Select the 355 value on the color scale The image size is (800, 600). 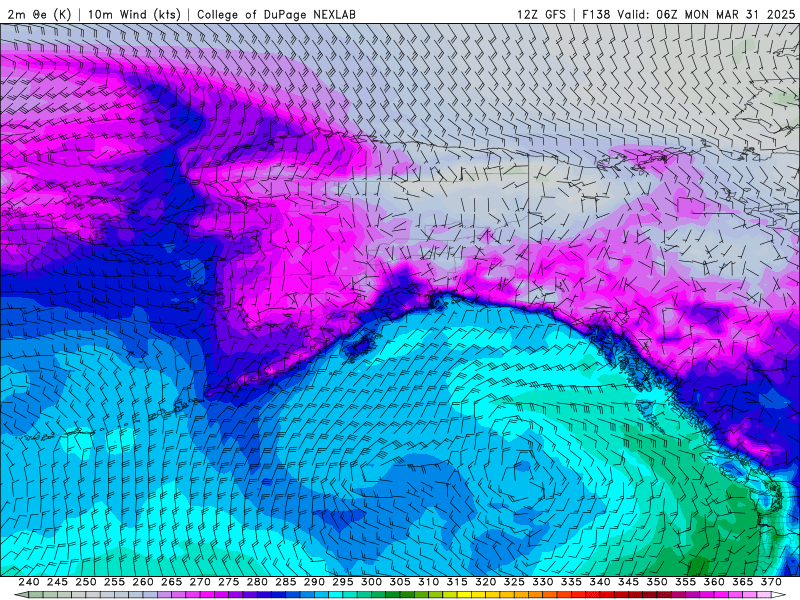686,582
